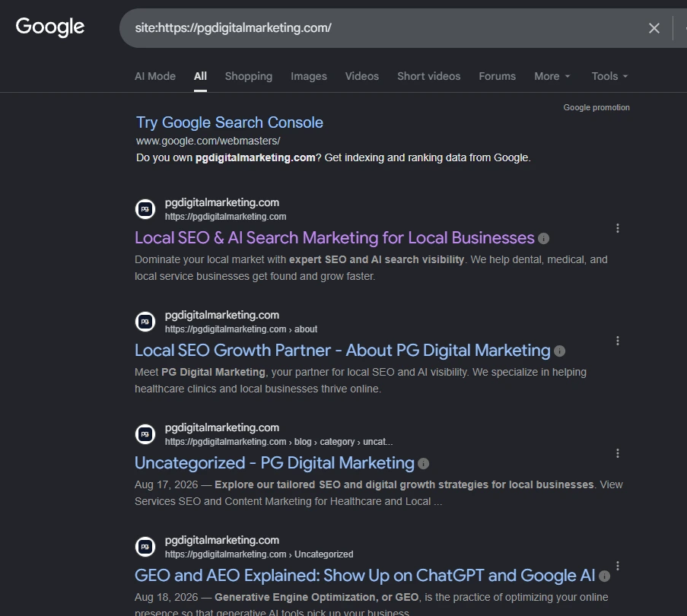Click the PG favicon of the Uncategorized category result

click(145, 434)
